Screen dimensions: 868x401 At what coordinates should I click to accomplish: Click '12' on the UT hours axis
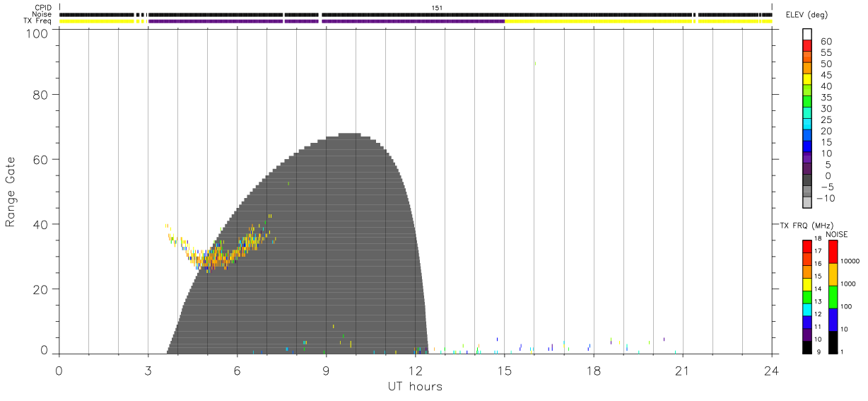tap(415, 370)
